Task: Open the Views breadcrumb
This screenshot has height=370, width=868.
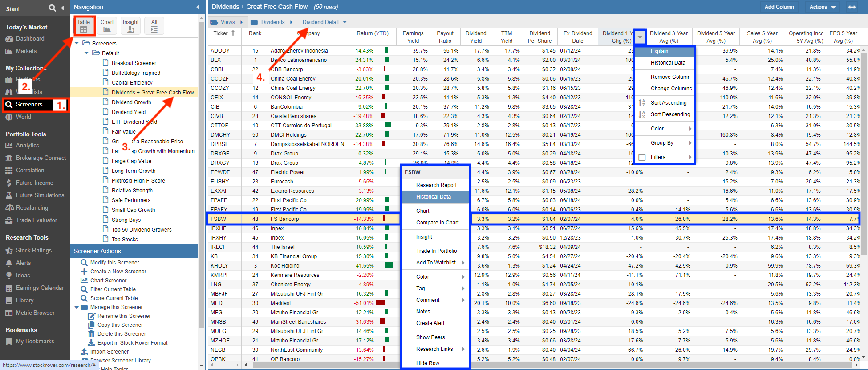Action: (227, 22)
